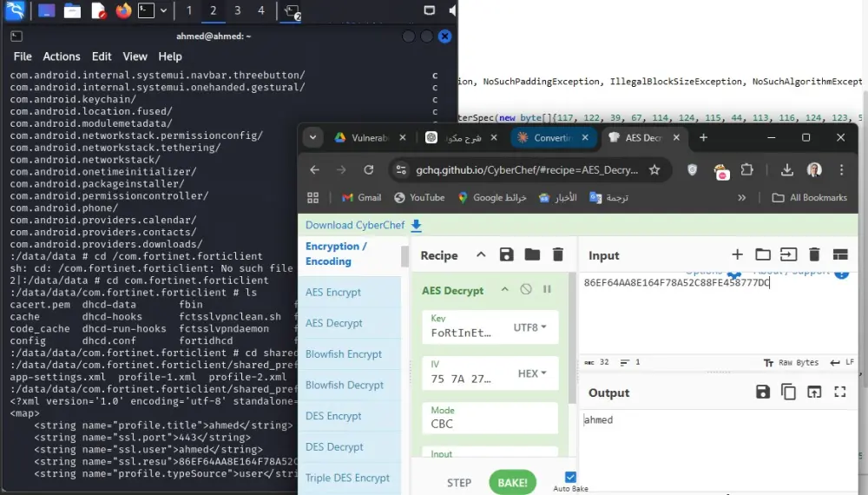Open terminal Help menu
Screen dimensions: 868x495
point(170,56)
